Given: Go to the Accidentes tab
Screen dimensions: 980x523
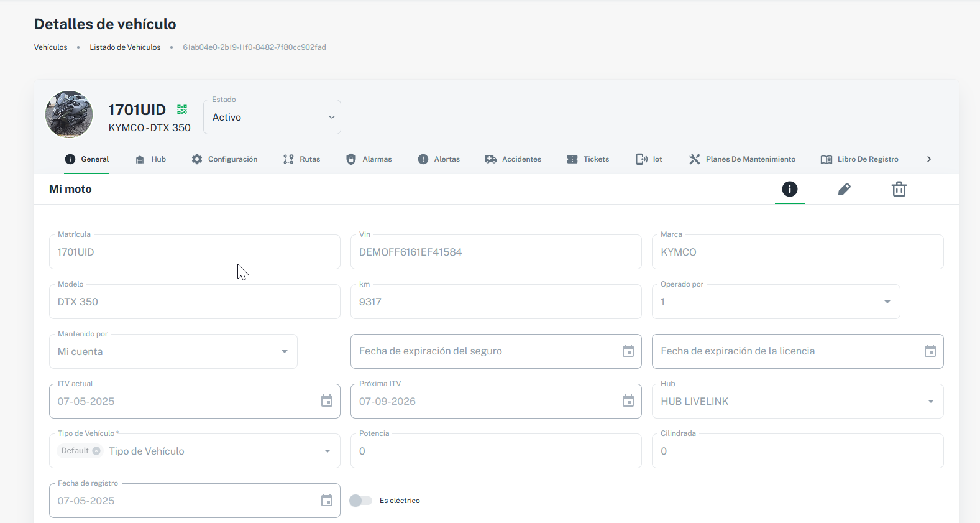Looking at the screenshot, I should pos(513,159).
